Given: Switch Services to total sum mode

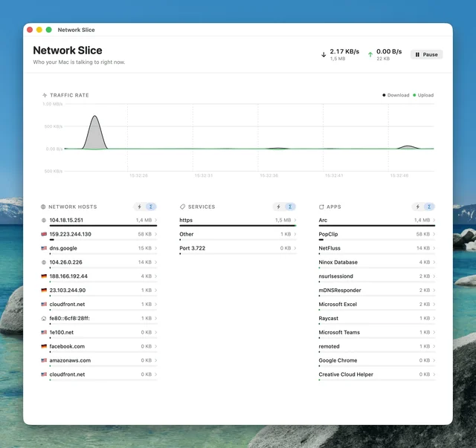Looking at the screenshot, I should (290, 207).
